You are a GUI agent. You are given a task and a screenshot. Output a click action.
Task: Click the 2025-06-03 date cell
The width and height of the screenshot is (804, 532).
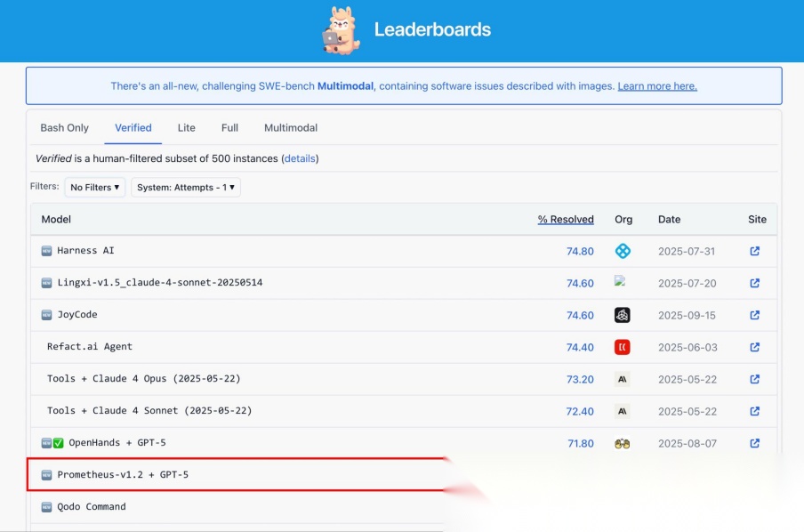pos(687,347)
